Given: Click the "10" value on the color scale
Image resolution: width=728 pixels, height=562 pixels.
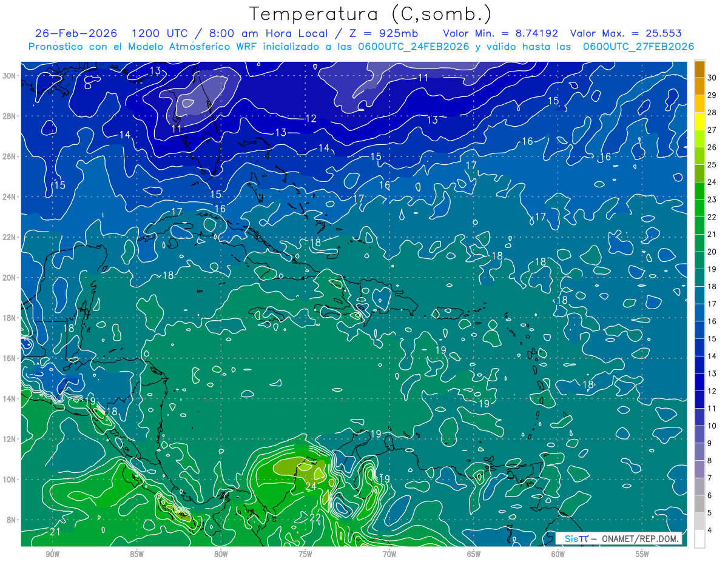Looking at the screenshot, I should pyautogui.click(x=712, y=426).
